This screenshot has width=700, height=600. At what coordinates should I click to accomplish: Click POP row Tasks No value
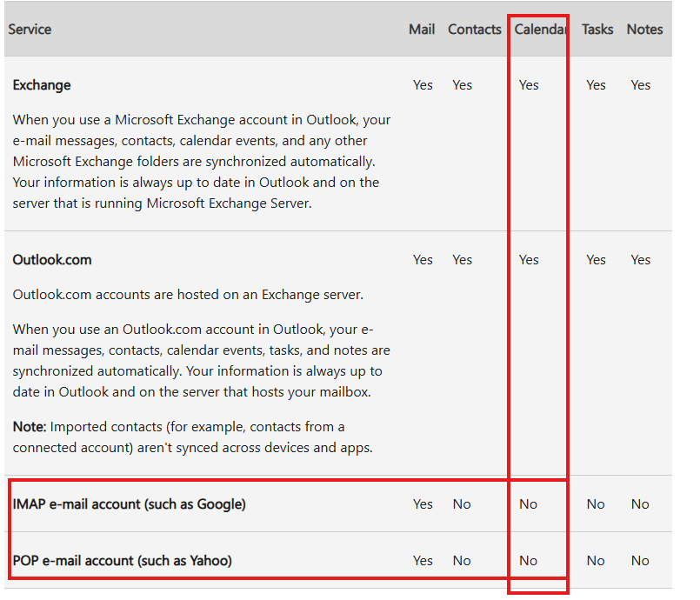tap(596, 560)
